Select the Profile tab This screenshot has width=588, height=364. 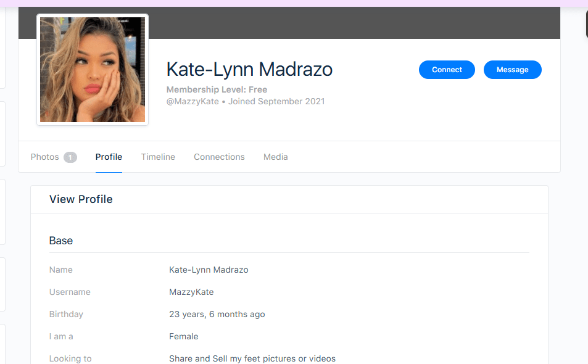tap(109, 157)
